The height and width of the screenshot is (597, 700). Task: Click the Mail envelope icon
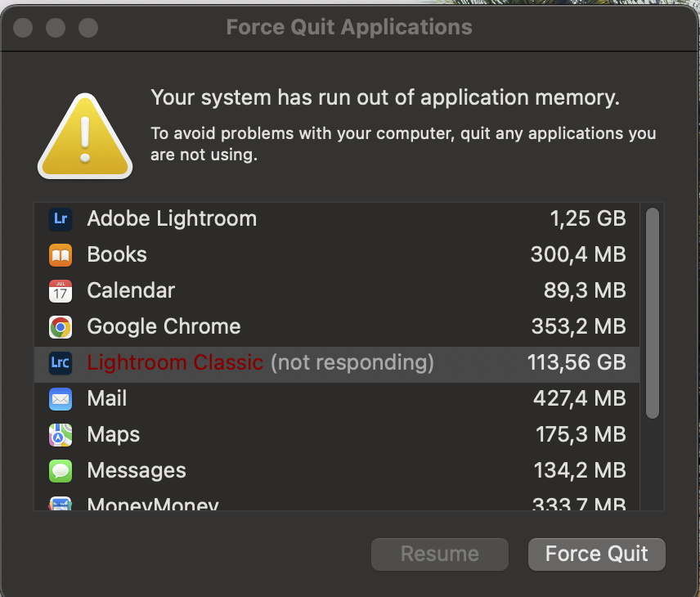pos(61,398)
